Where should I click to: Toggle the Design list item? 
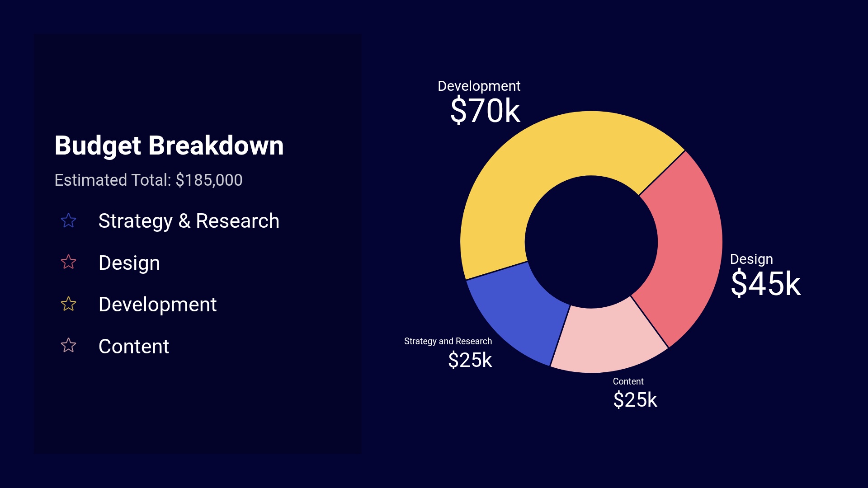coord(129,263)
